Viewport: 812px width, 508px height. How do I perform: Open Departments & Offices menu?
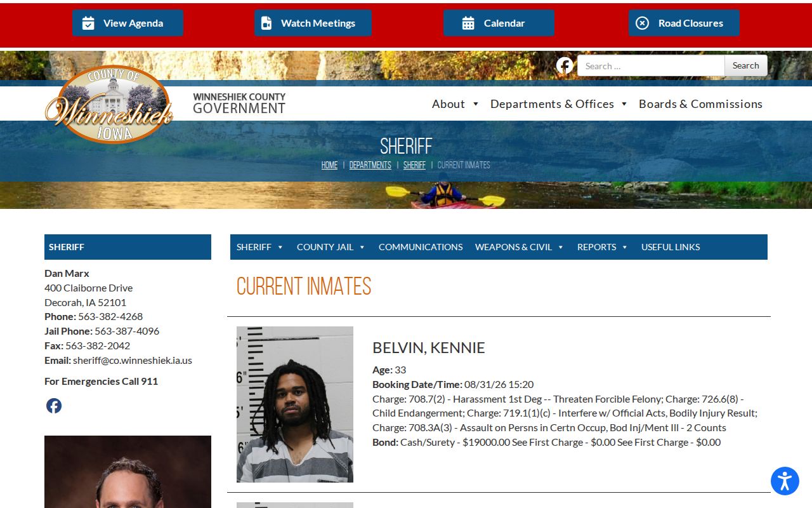(x=552, y=104)
